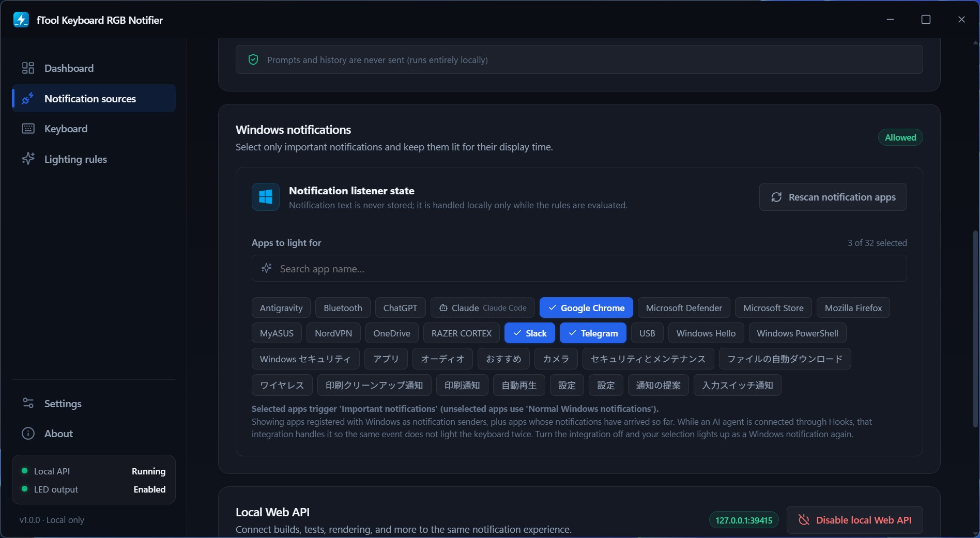Enable Bluetooth notifications chip
The width and height of the screenshot is (980, 538).
(x=343, y=308)
